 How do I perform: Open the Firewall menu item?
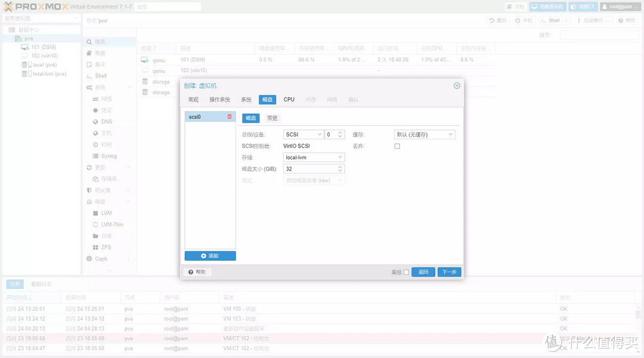tap(110, 190)
